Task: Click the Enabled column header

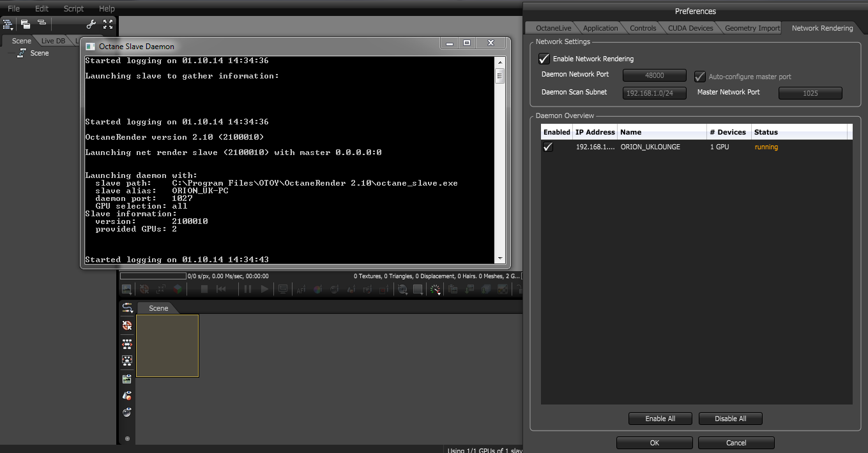Action: (556, 132)
